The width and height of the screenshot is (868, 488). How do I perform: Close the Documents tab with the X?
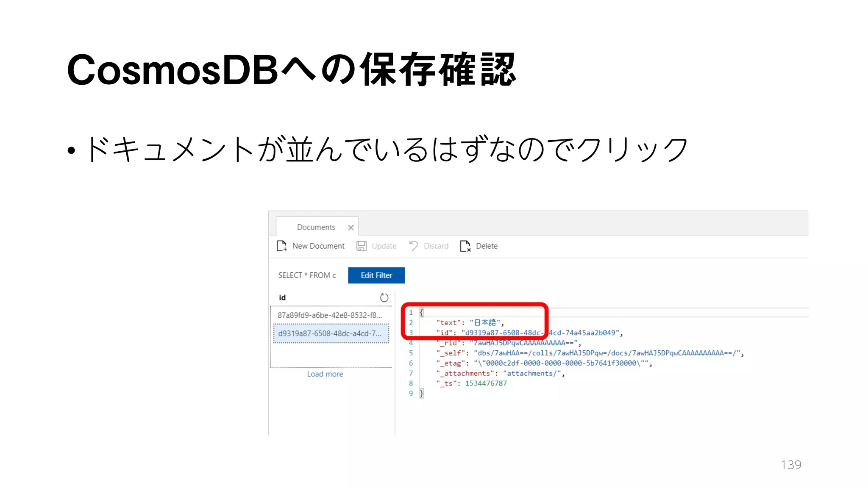[351, 227]
